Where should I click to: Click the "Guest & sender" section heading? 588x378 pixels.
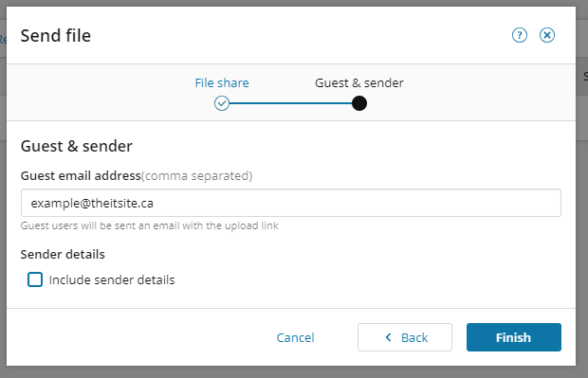pos(77,146)
